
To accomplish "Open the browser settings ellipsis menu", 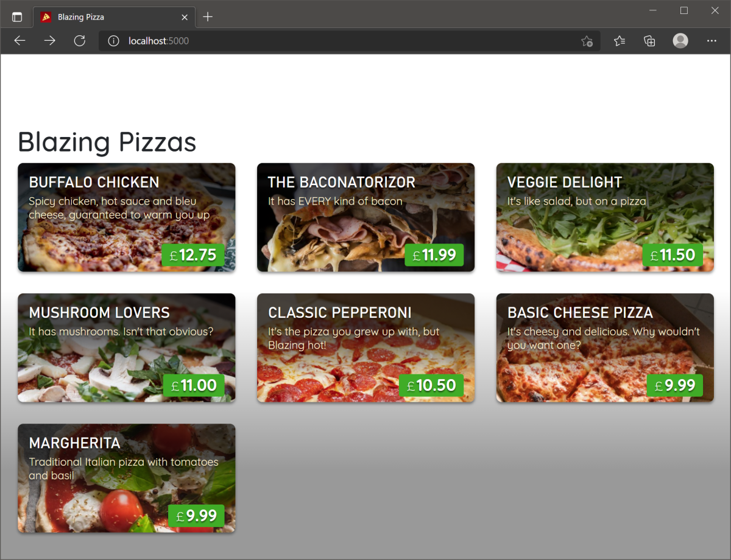I will (x=712, y=41).
